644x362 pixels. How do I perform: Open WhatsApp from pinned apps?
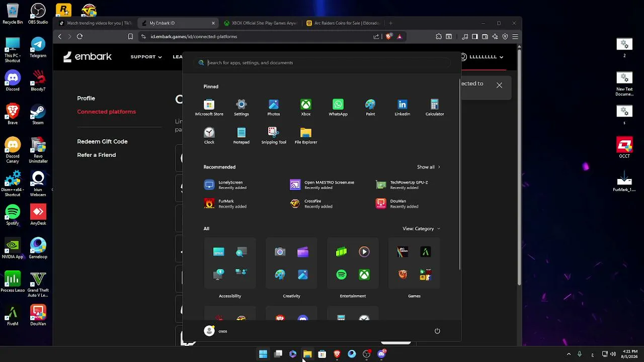(x=338, y=108)
